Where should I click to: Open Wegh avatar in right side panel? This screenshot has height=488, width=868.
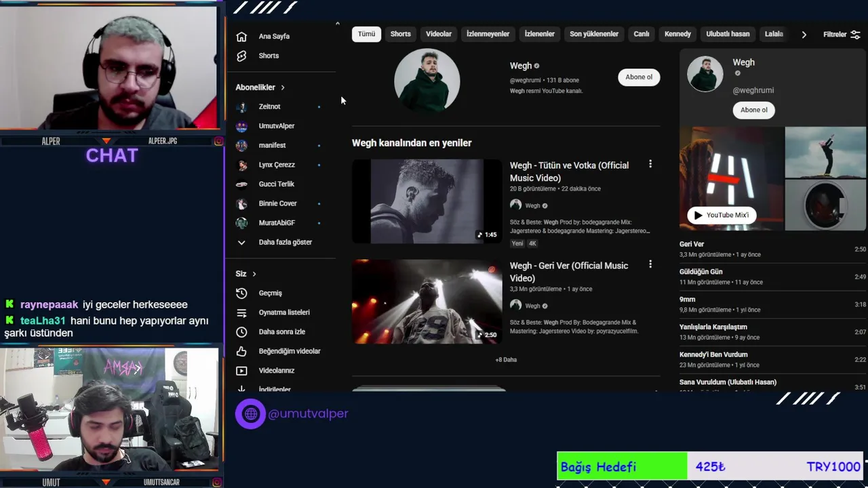pos(705,74)
